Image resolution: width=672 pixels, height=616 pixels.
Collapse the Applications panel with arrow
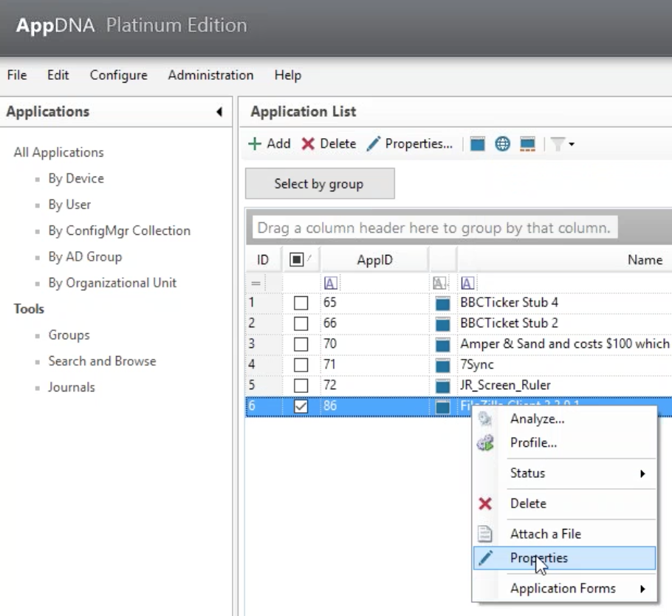coord(219,112)
